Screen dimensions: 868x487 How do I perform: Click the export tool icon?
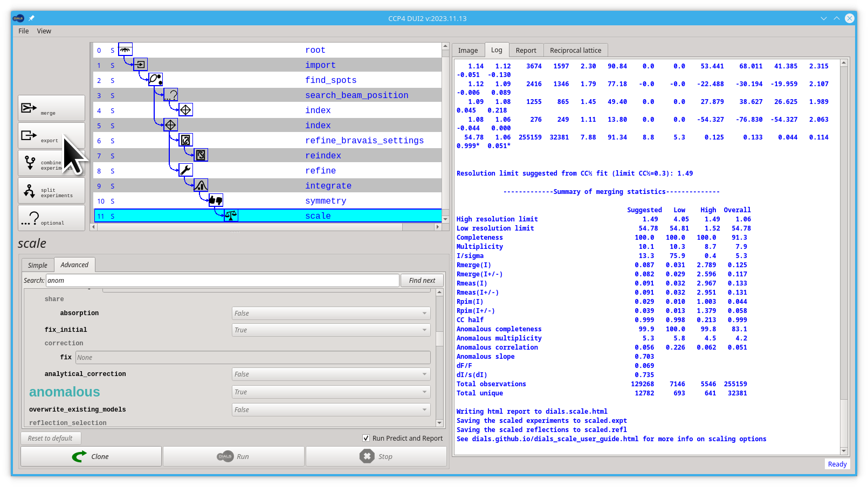(x=29, y=135)
